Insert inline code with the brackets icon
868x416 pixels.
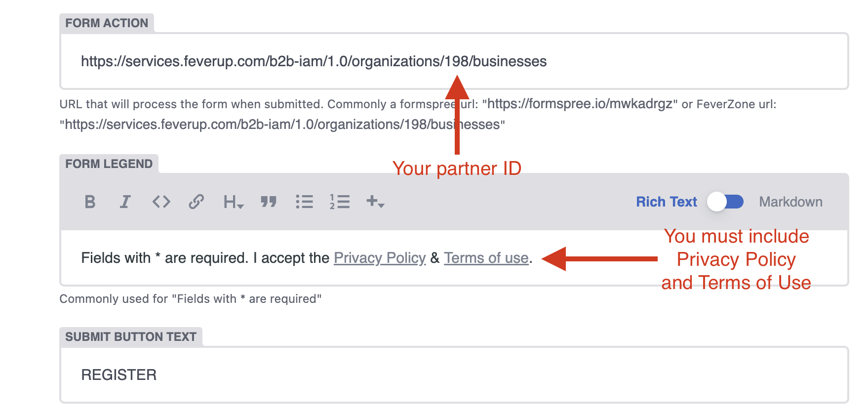[x=161, y=202]
